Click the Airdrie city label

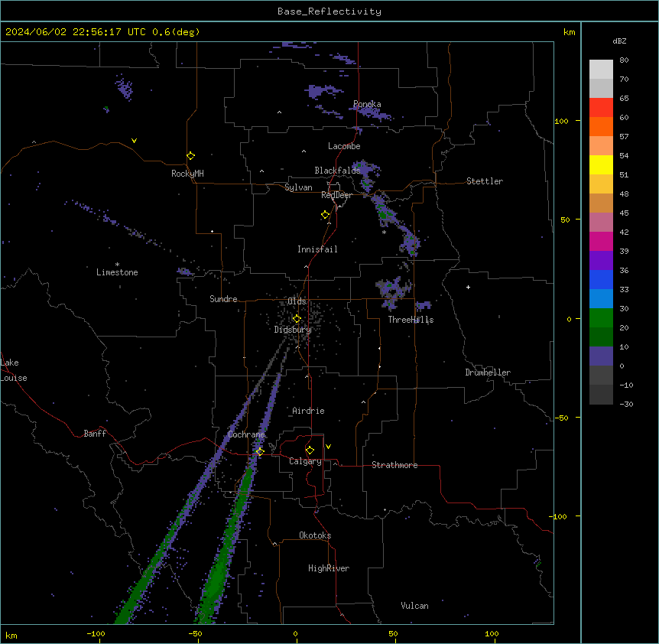point(309,411)
